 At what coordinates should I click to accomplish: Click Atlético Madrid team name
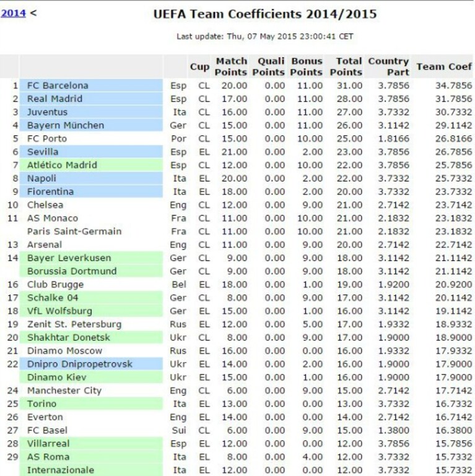coord(62,165)
